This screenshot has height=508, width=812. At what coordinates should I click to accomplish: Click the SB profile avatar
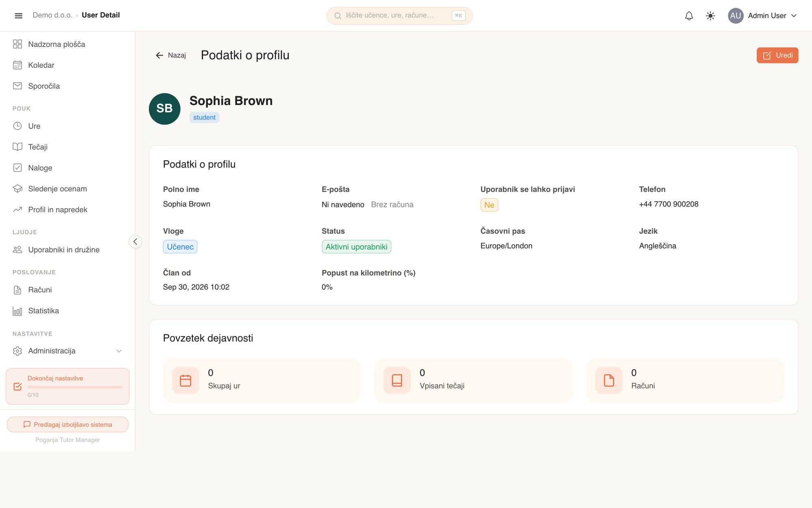(x=164, y=109)
